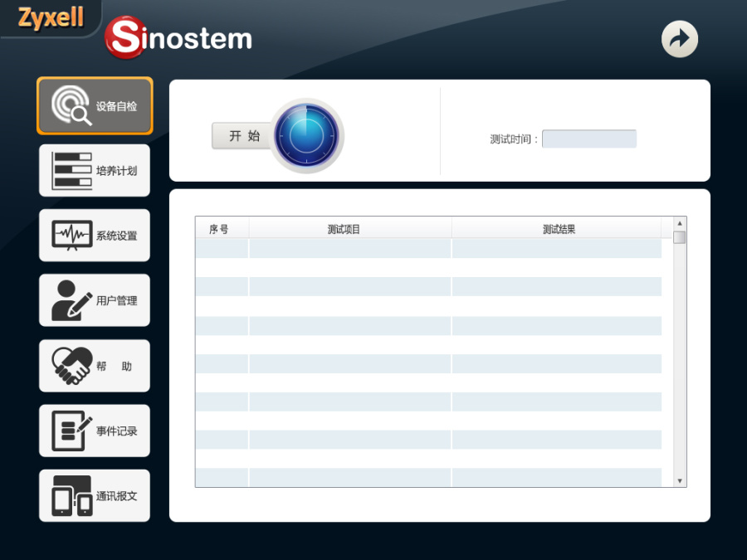This screenshot has height=560, width=747.
Task: Open the 设备自检 device self-check page
Action: 95,105
